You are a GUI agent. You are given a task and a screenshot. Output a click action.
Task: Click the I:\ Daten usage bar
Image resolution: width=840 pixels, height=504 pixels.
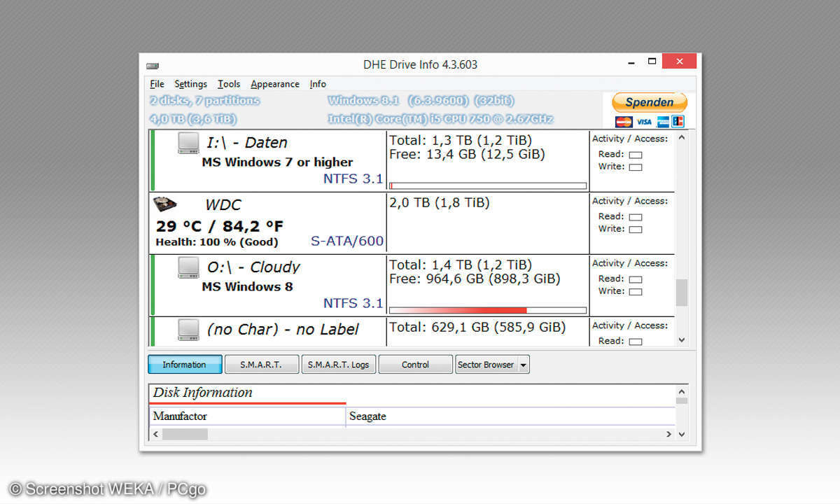tap(488, 185)
